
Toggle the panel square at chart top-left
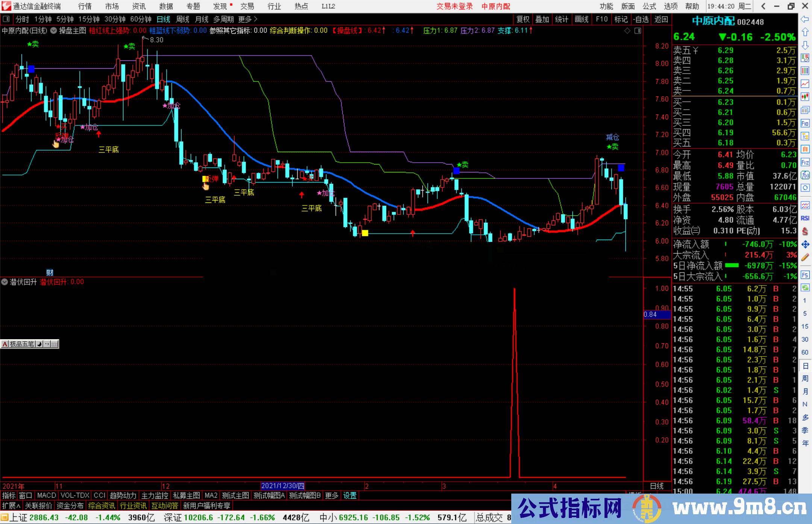click(6, 19)
